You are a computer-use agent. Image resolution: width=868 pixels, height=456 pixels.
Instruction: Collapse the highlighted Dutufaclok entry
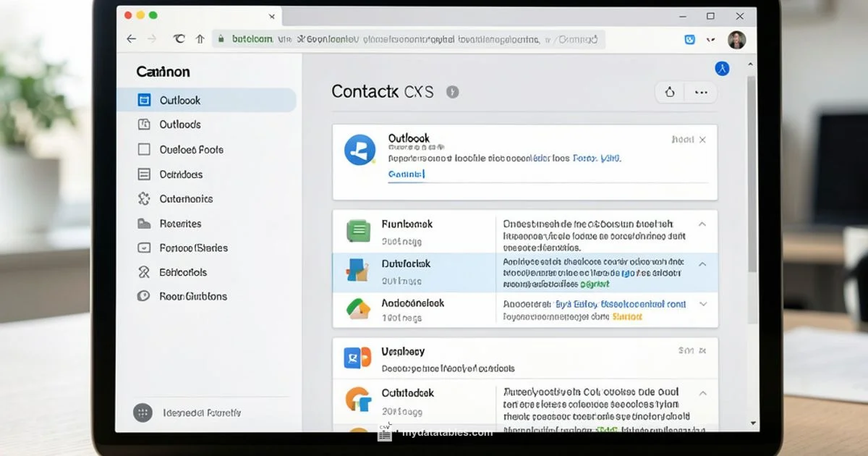click(x=703, y=264)
